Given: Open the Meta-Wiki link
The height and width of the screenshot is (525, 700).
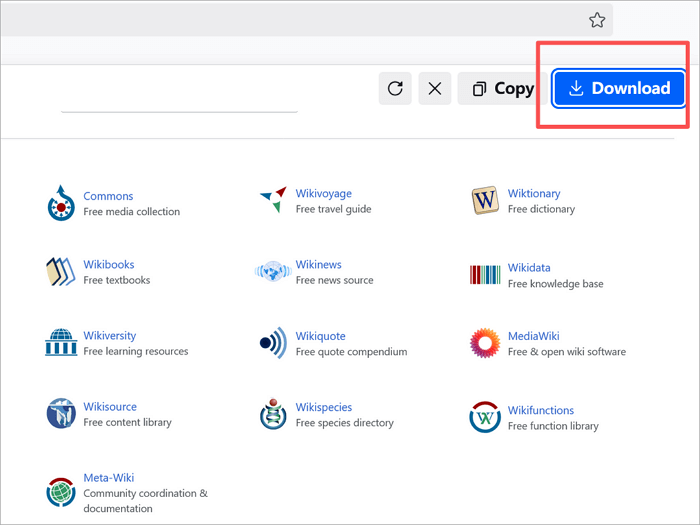Looking at the screenshot, I should (109, 478).
